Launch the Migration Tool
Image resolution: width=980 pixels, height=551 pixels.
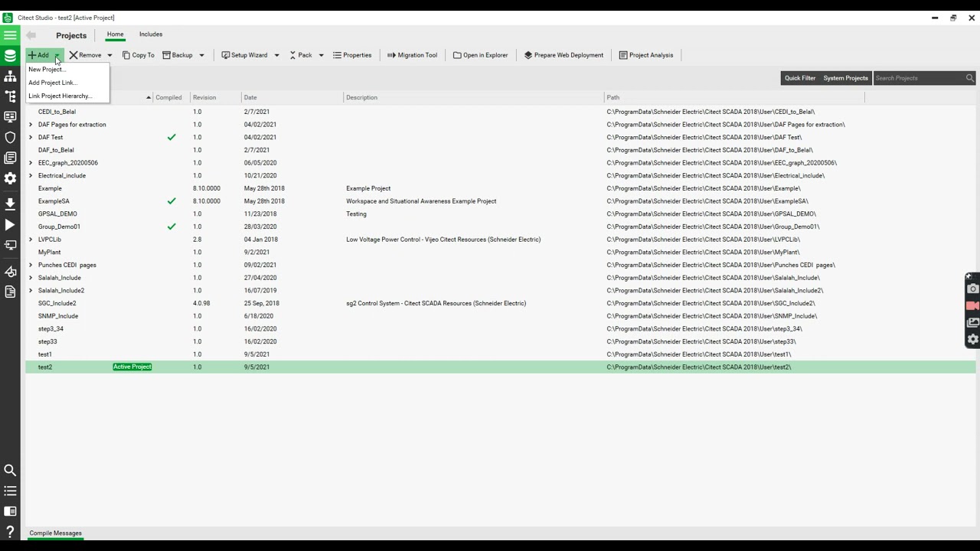coord(412,55)
